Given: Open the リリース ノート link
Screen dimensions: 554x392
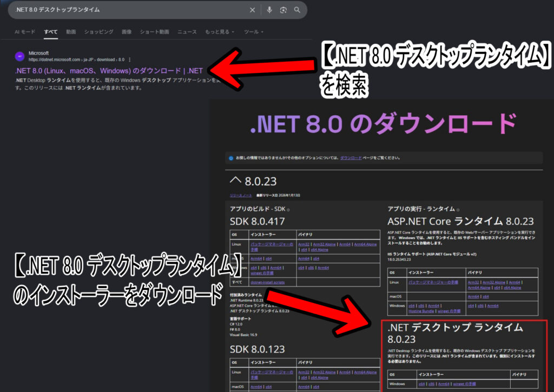Looking at the screenshot, I should pos(241,195).
